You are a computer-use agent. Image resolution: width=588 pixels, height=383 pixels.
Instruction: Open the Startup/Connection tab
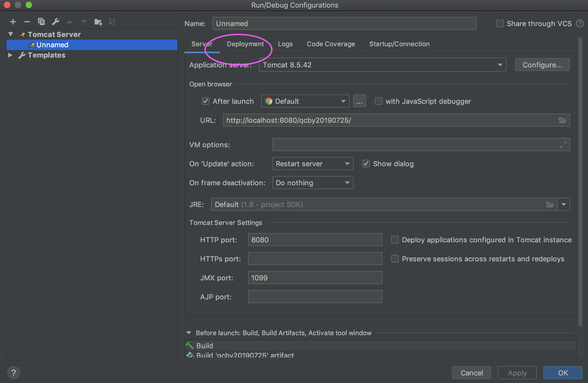[x=399, y=44]
